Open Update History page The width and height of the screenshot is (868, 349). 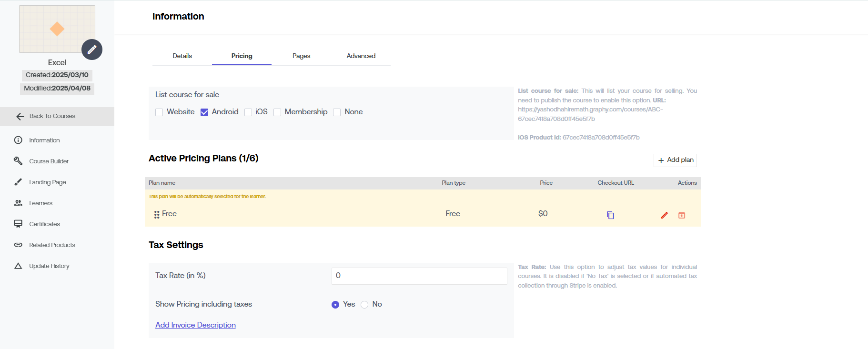pos(49,266)
